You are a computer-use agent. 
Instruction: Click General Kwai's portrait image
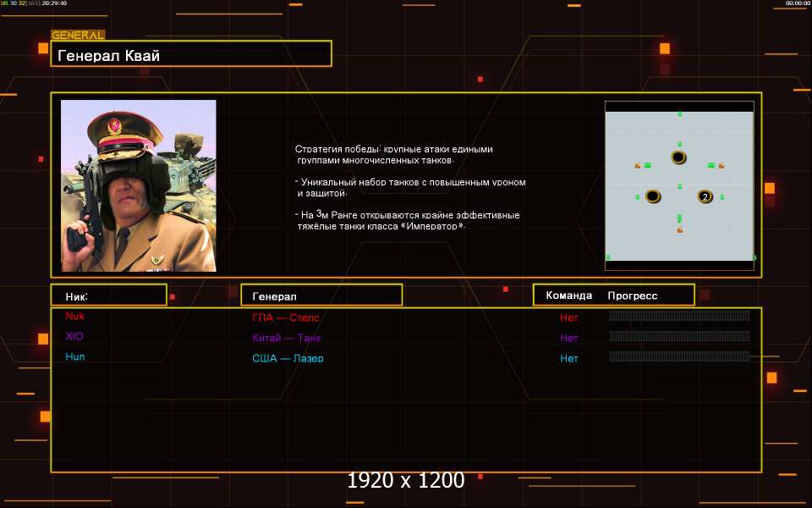[x=138, y=185]
